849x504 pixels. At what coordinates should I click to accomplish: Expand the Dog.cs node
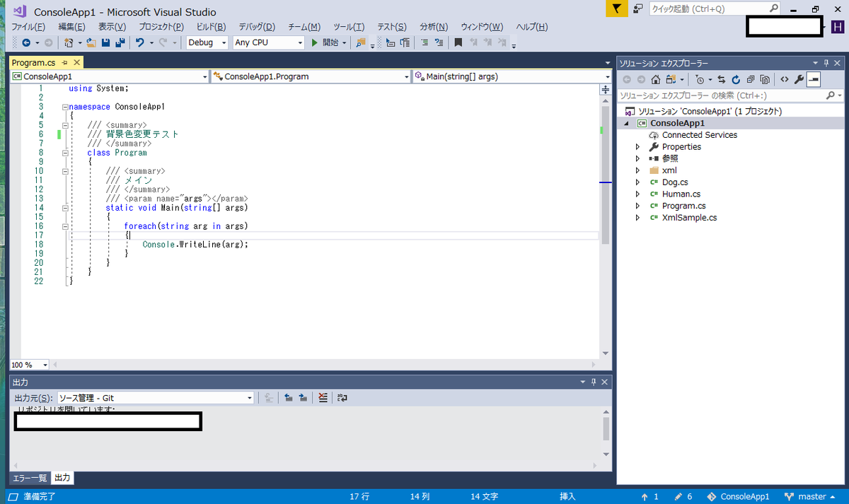(x=637, y=182)
